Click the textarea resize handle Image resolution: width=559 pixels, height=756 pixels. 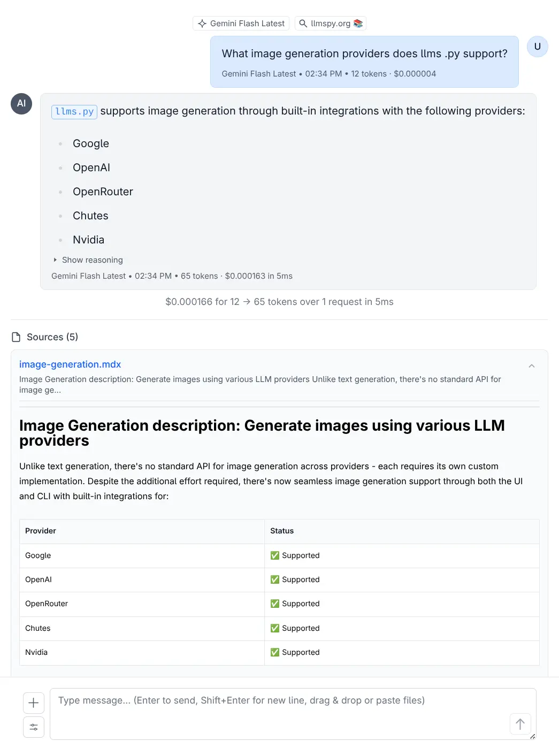532,736
